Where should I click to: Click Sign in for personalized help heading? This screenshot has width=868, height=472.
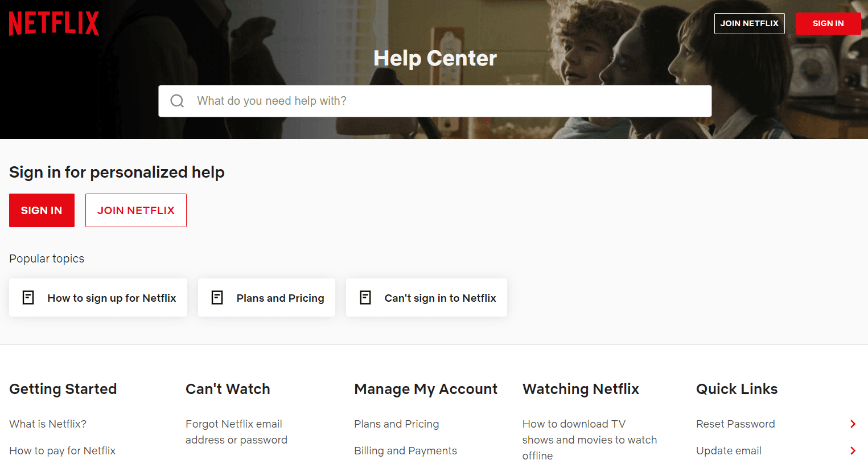click(x=117, y=172)
